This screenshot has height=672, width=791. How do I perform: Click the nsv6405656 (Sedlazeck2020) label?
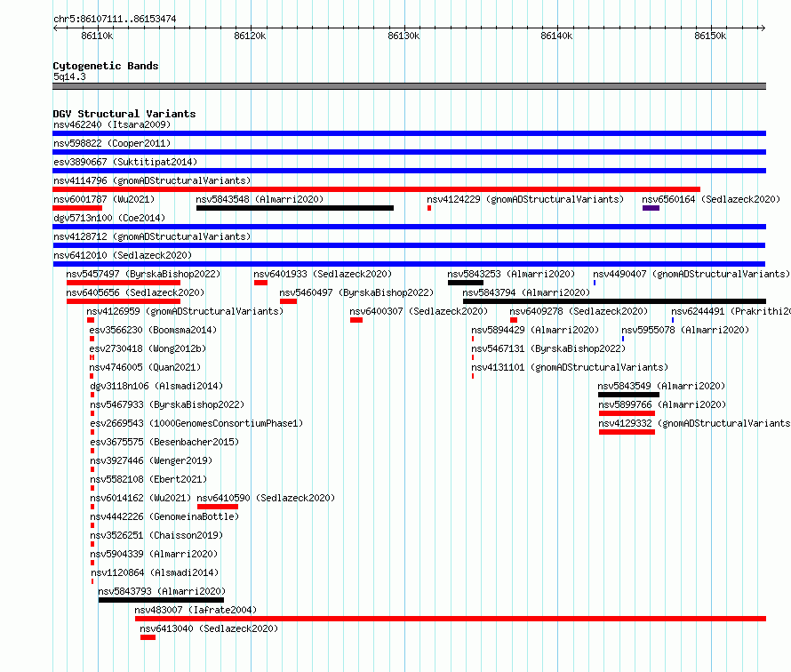click(x=135, y=292)
